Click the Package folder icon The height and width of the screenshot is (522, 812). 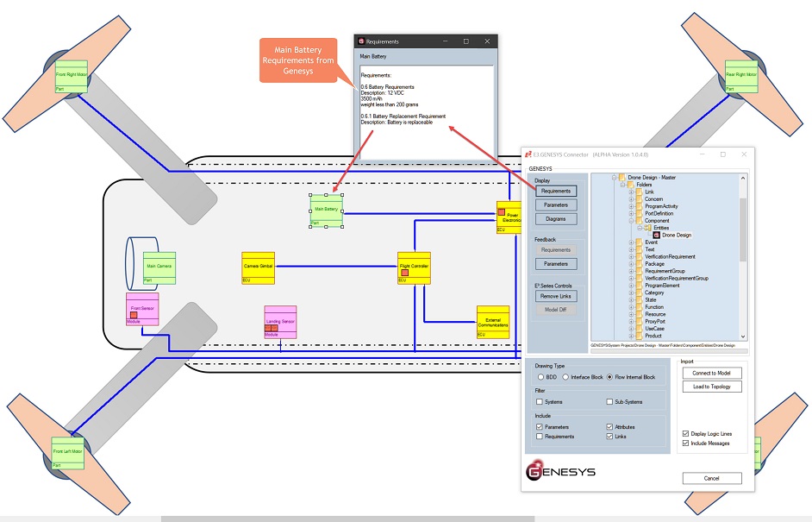pos(639,264)
